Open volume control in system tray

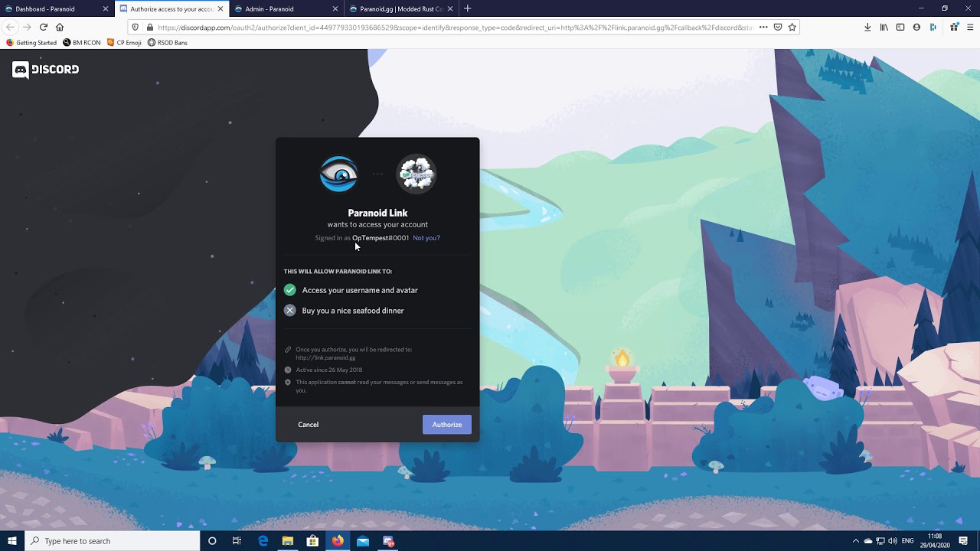(x=893, y=541)
